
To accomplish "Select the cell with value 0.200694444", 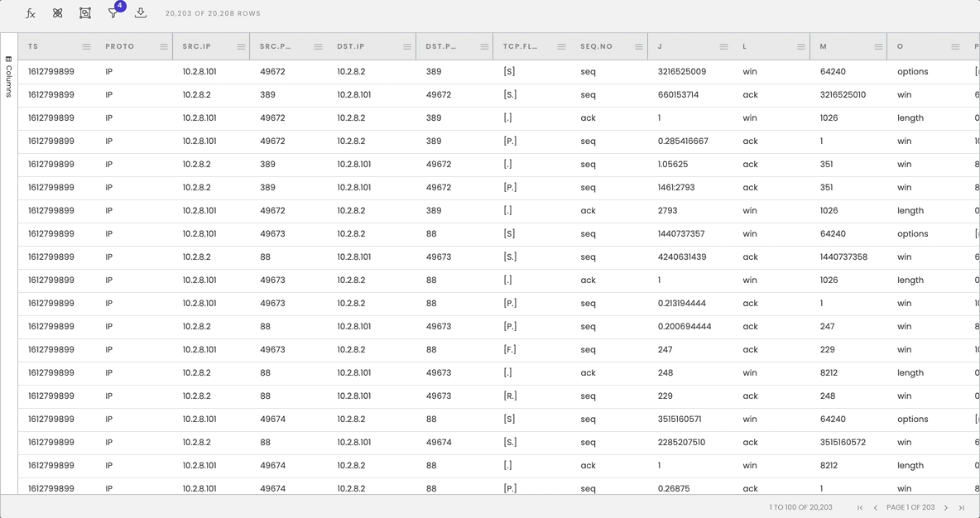I will coord(685,326).
